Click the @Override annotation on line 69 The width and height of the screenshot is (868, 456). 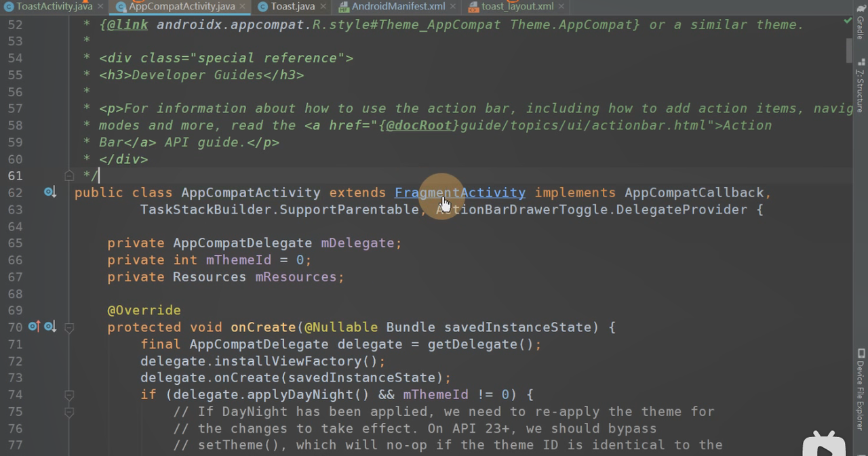[x=144, y=310]
